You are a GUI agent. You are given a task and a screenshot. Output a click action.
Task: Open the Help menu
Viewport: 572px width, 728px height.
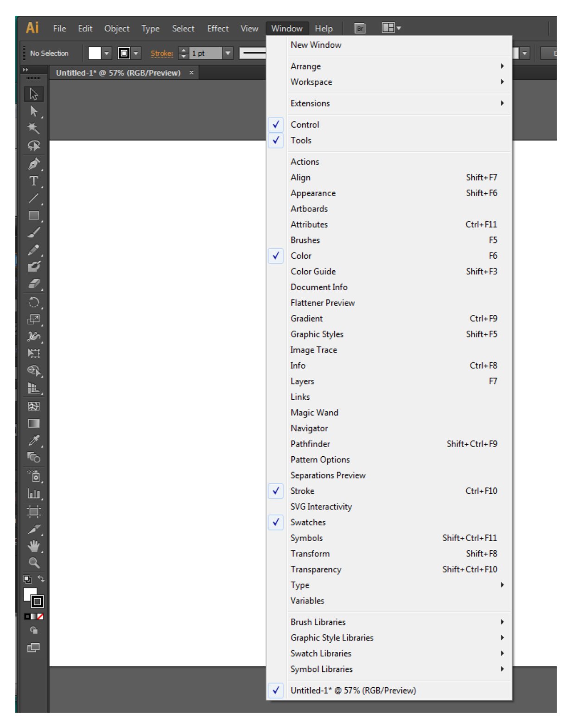tap(324, 29)
